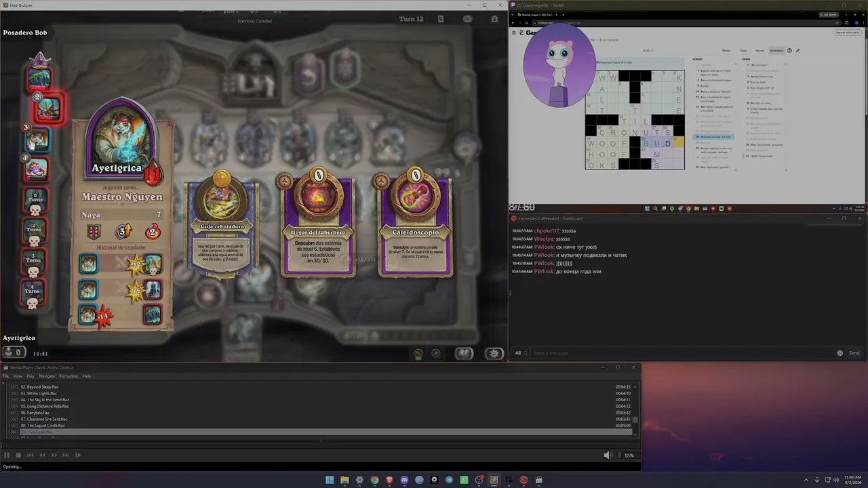The width and height of the screenshot is (868, 488).
Task: Open the taskbar clock showing 11:40 AM
Action: 853,480
